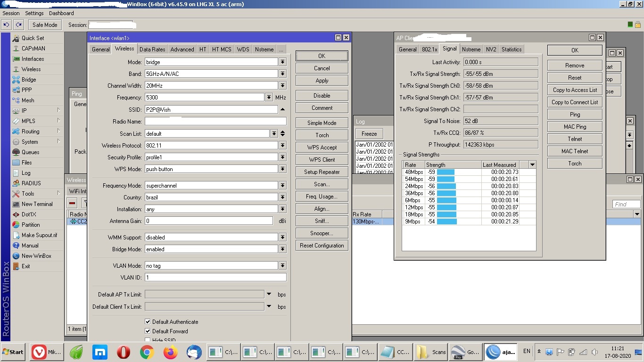This screenshot has height=362, width=644.
Task: Open Log sidebar item
Action: [26, 173]
